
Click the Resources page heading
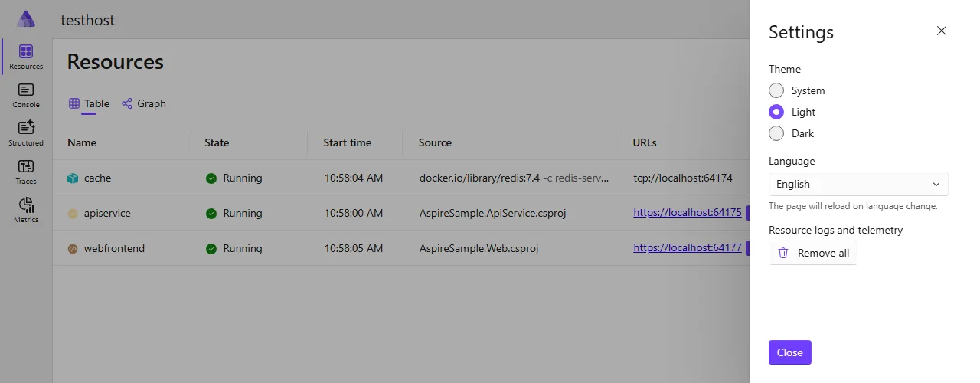click(116, 61)
